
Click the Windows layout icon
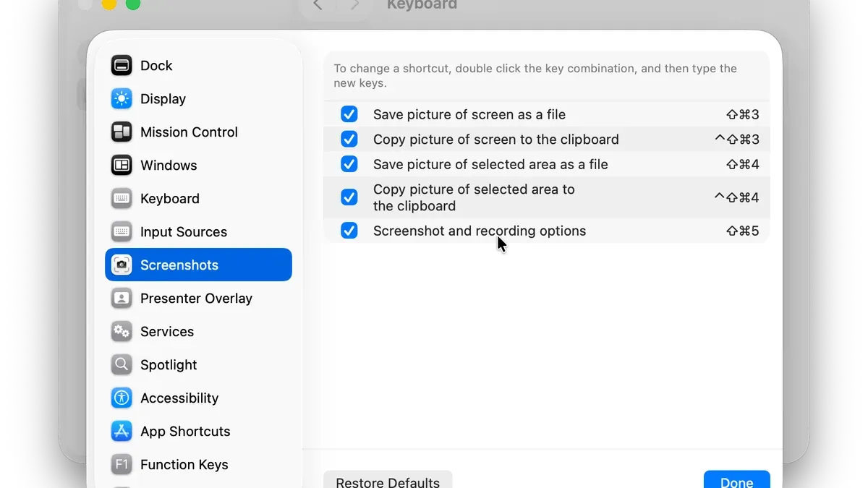pos(122,166)
